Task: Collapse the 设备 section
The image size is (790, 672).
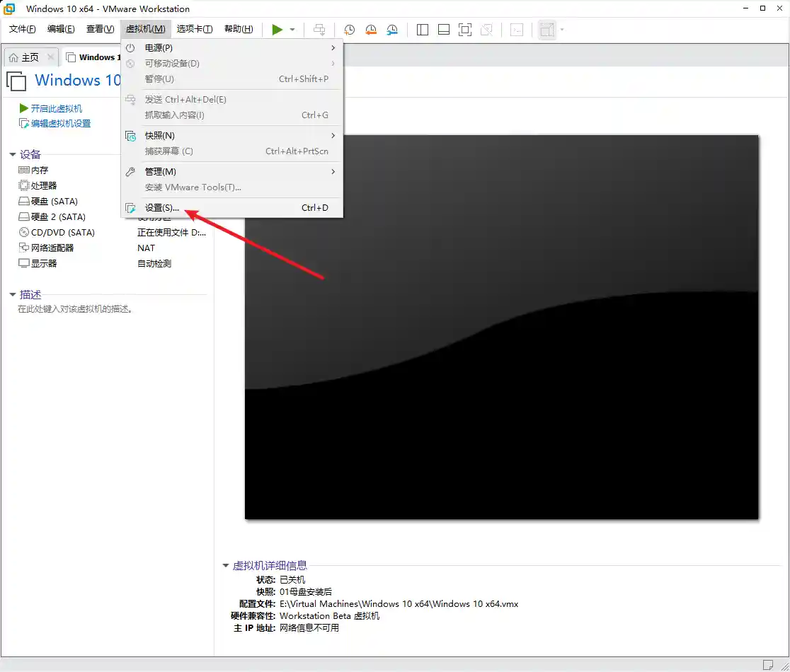Action: pyautogui.click(x=13, y=154)
